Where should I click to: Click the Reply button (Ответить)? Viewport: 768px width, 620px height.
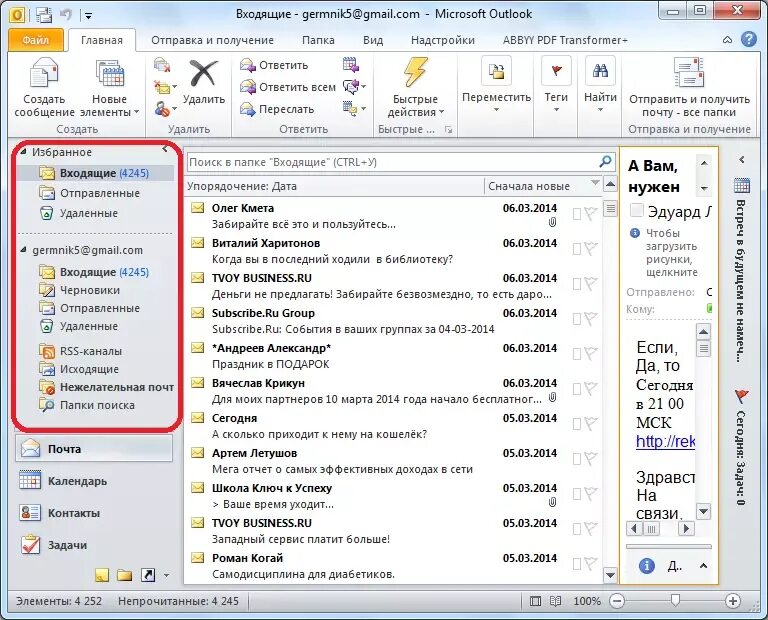(274, 65)
